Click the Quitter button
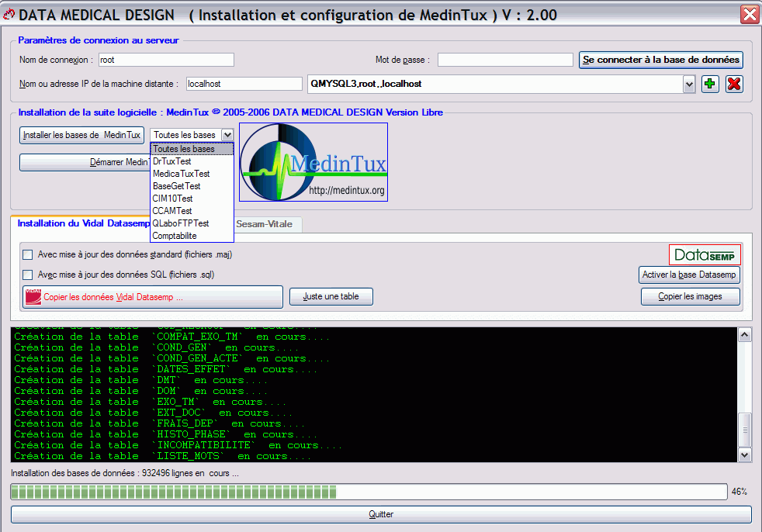Image resolution: width=762 pixels, height=532 pixels. (381, 514)
